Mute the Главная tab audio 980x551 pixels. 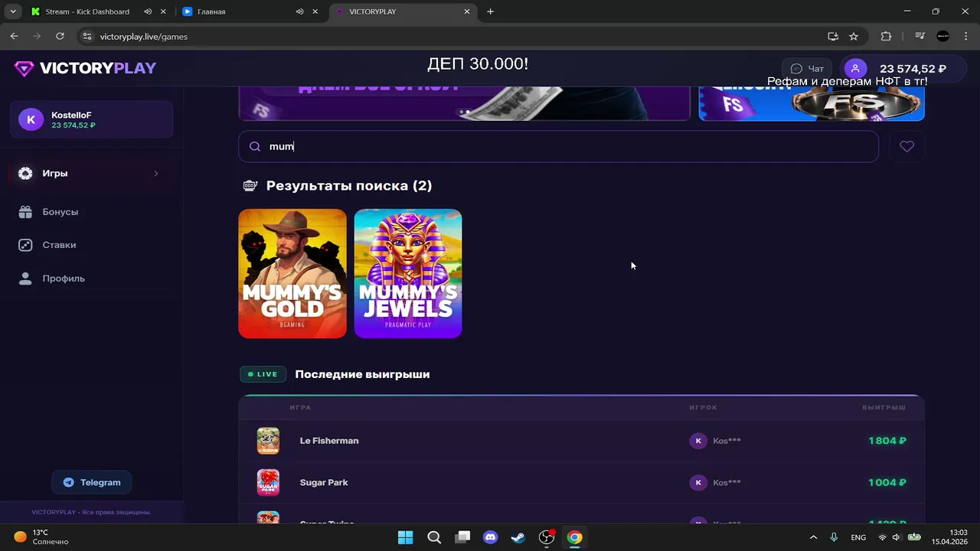click(x=299, y=11)
